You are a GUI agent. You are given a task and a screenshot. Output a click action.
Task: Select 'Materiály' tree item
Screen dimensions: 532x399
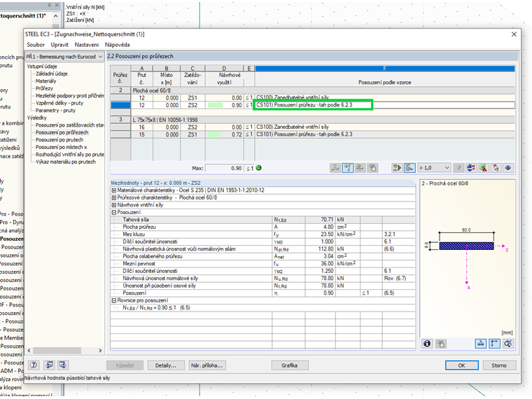[45, 81]
